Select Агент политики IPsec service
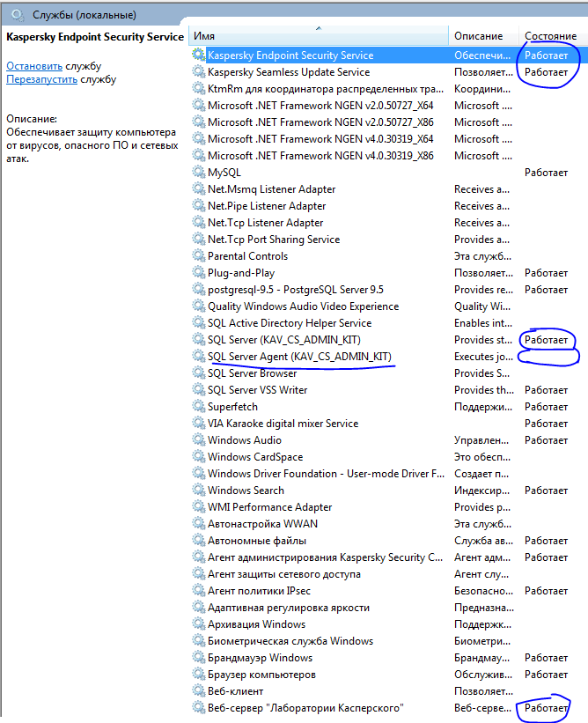The width and height of the screenshot is (588, 723). (x=259, y=591)
